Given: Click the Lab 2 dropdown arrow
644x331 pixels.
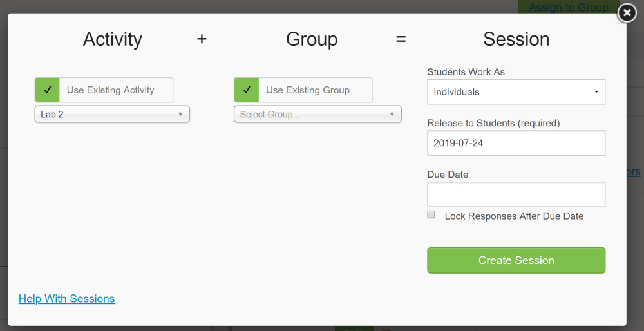Looking at the screenshot, I should (x=180, y=115).
